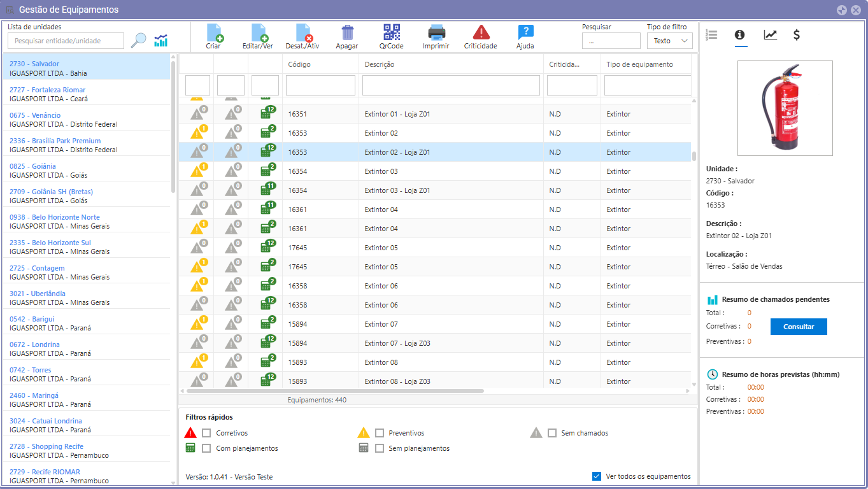Click the units list vertical scrollbar
868x489 pixels.
(x=173, y=126)
